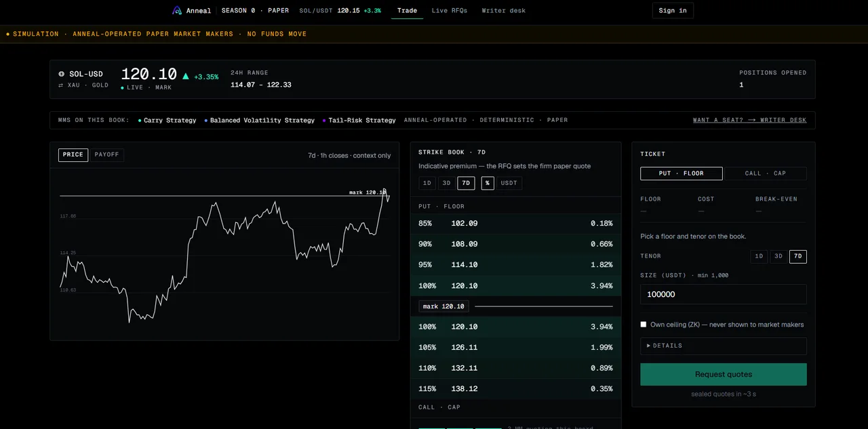Choose 1D tenor on the ticket
Image resolution: width=868 pixels, height=429 pixels.
tap(759, 256)
